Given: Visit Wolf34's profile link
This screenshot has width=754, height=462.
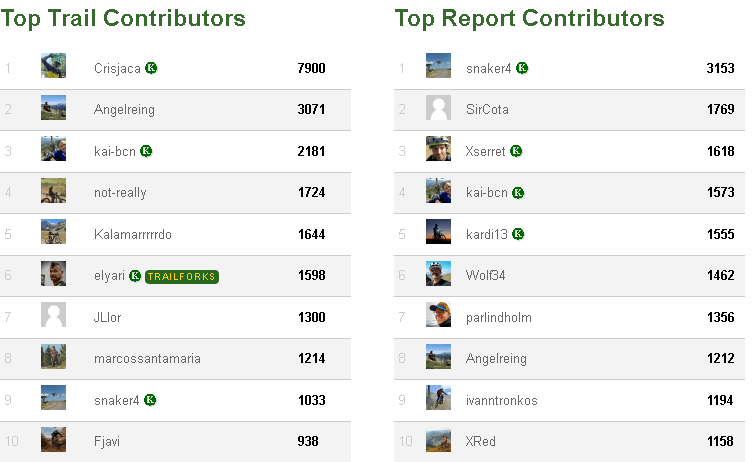Looking at the screenshot, I should 486,276.
